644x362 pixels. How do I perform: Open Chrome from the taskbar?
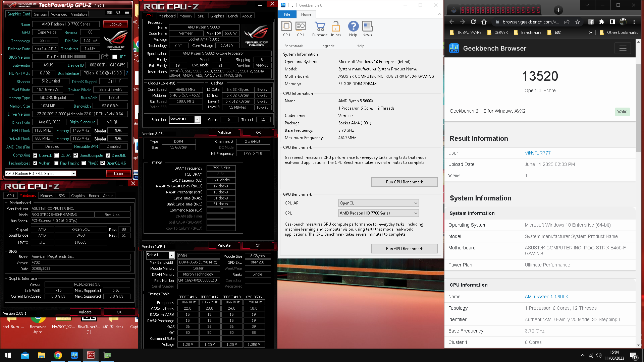(58, 355)
